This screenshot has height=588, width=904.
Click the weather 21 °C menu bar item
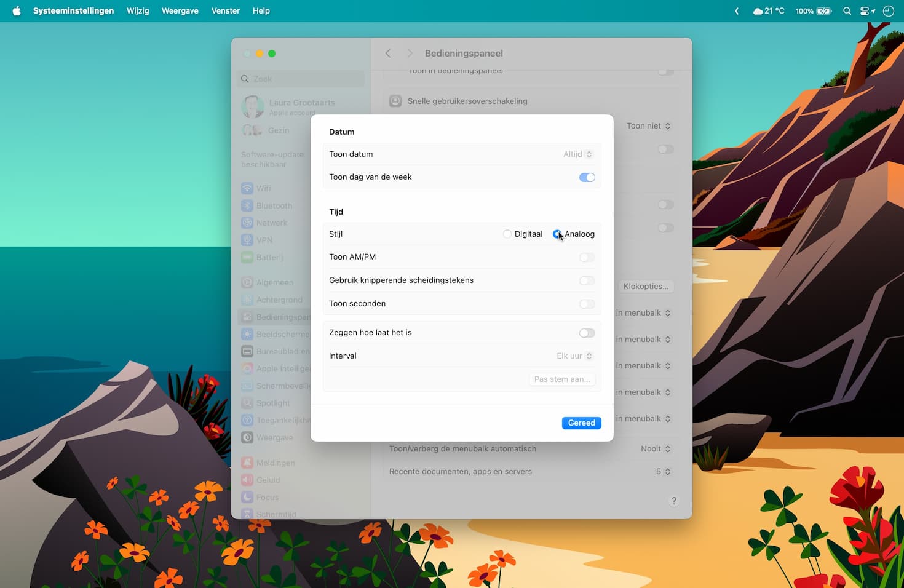[769, 11]
